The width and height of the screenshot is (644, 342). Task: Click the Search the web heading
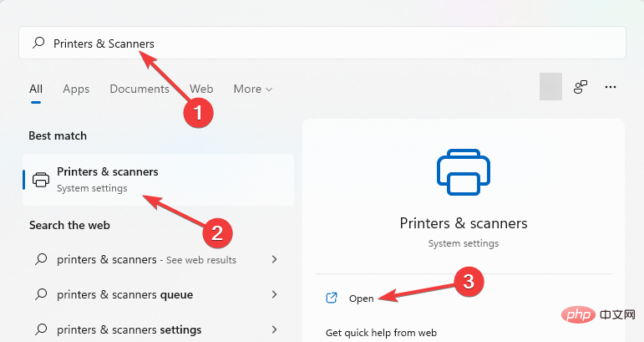pyautogui.click(x=69, y=225)
